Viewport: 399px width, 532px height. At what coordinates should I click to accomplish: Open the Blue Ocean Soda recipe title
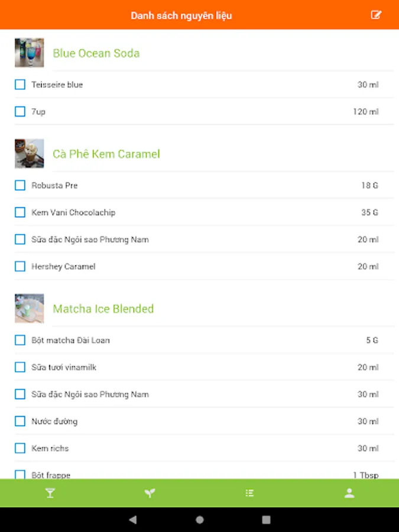click(x=96, y=53)
